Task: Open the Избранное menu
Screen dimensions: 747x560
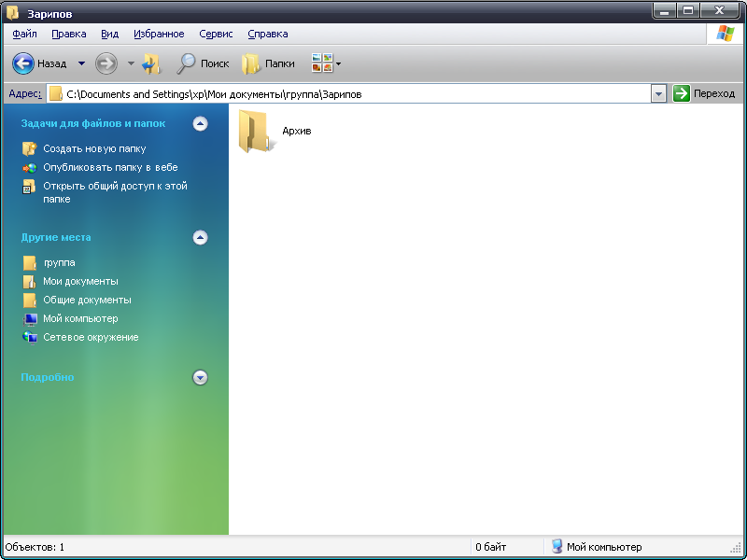Action: click(x=159, y=34)
